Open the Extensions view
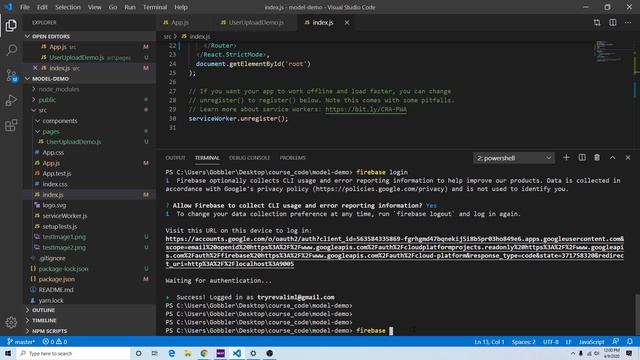The height and width of the screenshot is (360, 640). [11, 125]
